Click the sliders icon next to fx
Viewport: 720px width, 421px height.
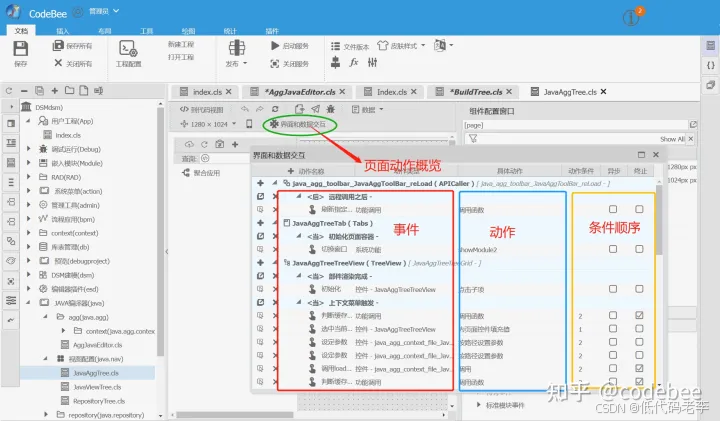click(x=372, y=62)
